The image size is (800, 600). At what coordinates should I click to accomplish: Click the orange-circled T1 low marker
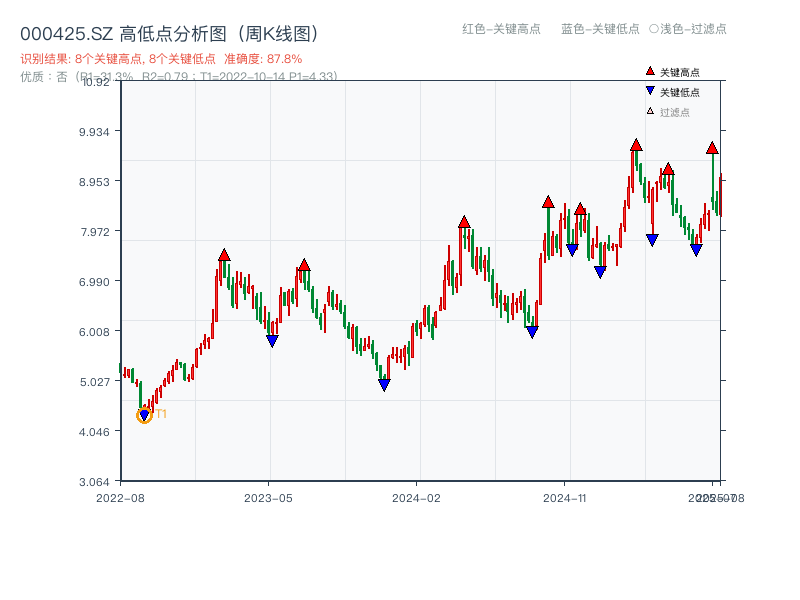[144, 415]
